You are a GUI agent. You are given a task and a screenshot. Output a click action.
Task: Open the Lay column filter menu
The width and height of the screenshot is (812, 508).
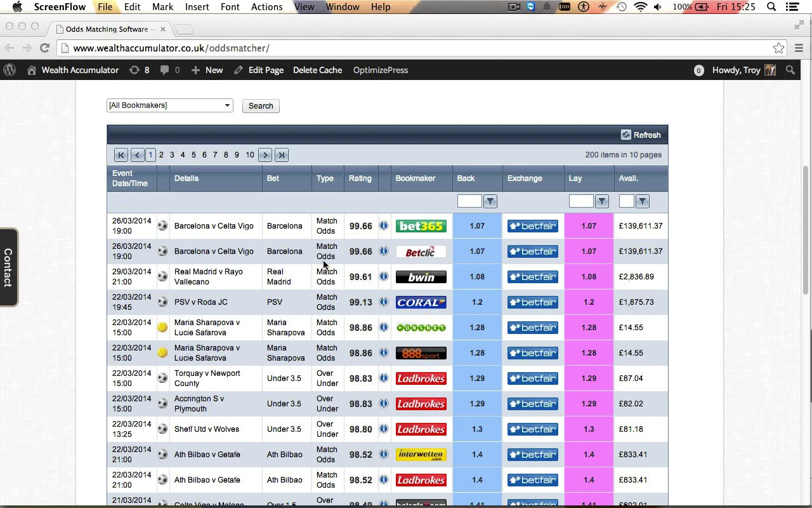pyautogui.click(x=602, y=201)
